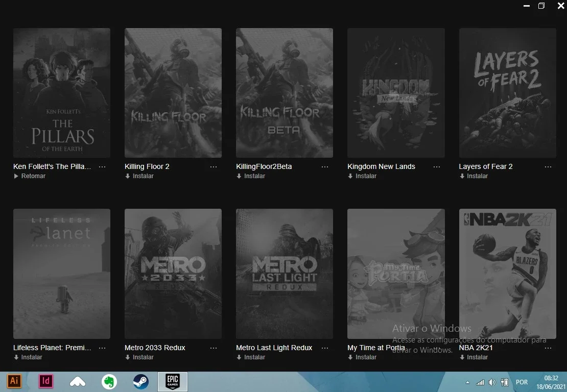Show hidden system tray icons
Viewport: 567px width, 392px height.
tap(467, 382)
